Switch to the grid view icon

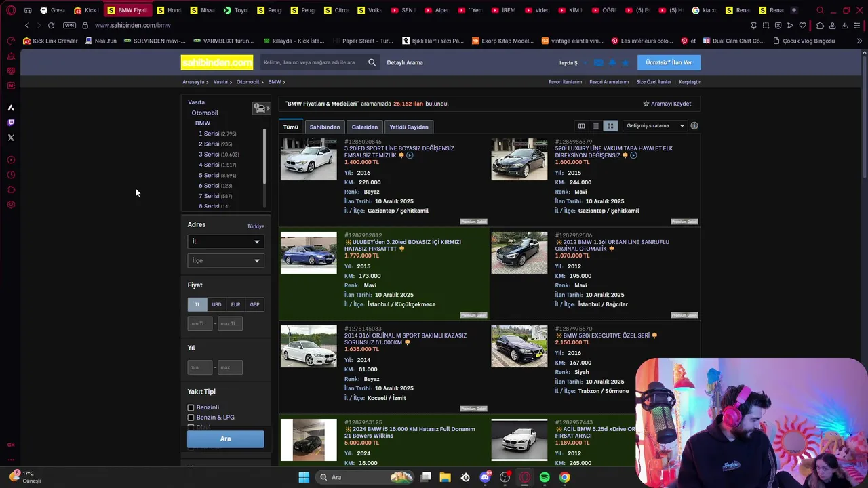point(610,126)
